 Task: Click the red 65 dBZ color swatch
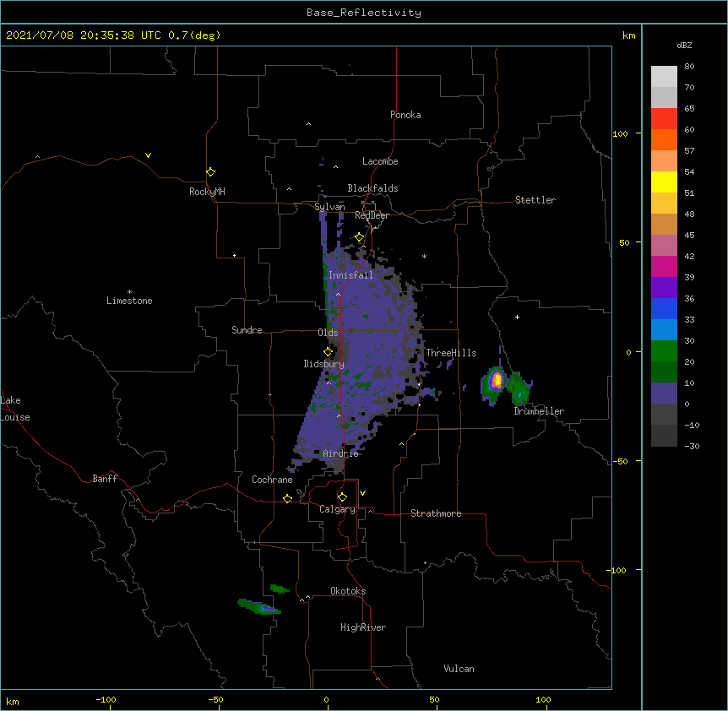point(664,118)
